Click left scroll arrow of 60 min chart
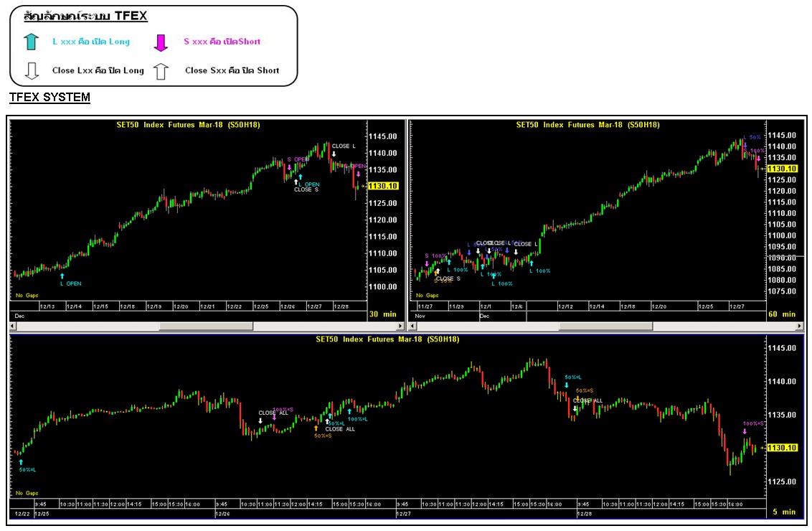Image resolution: width=812 pixels, height=531 pixels. [412, 326]
